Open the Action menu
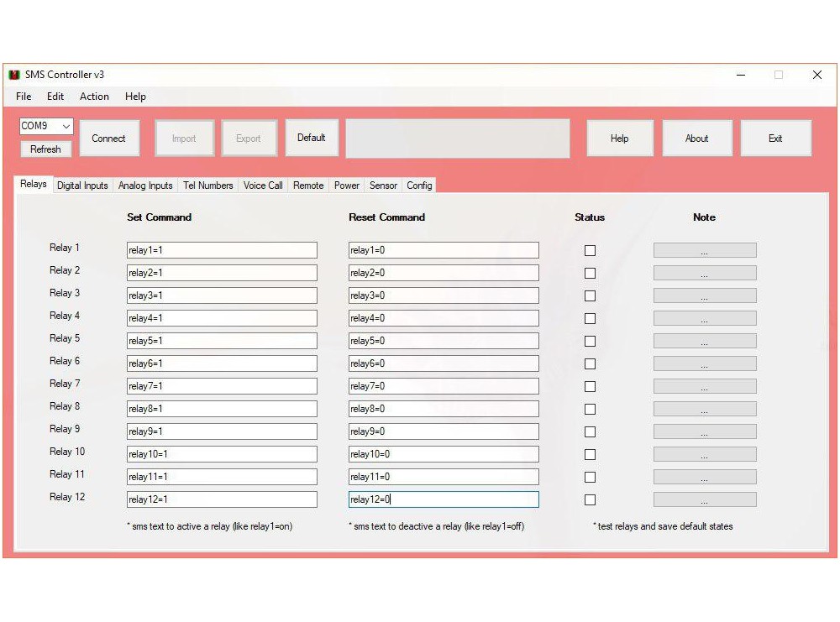840x622 pixels. click(x=94, y=97)
